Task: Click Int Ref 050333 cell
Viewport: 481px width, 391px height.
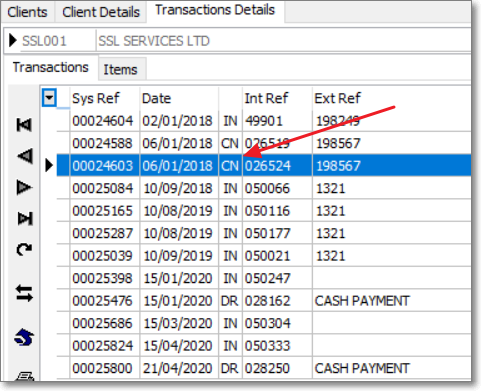Action: [x=277, y=346]
